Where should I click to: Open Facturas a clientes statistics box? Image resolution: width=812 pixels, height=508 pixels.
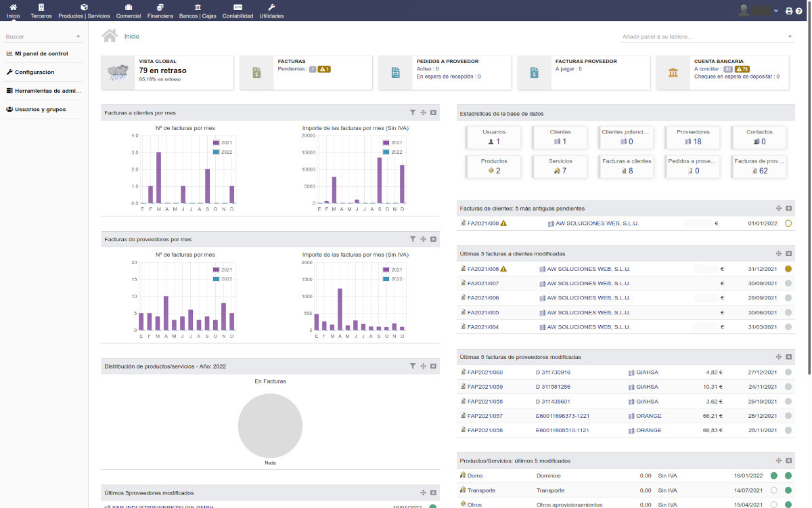627,166
